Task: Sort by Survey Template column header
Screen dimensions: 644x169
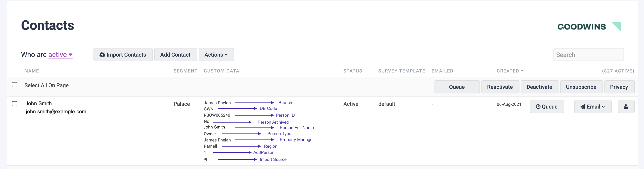Action: coord(401,71)
